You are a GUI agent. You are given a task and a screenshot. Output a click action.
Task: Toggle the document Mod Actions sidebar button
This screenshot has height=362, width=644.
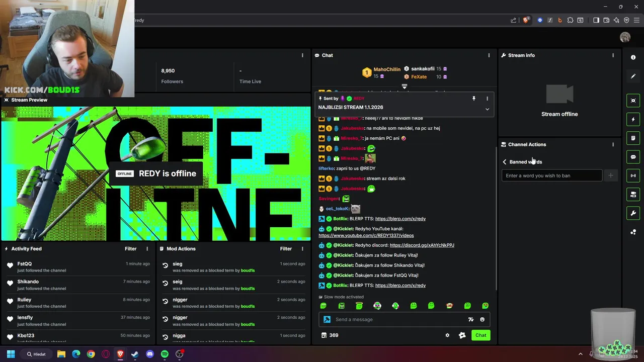coord(633,138)
